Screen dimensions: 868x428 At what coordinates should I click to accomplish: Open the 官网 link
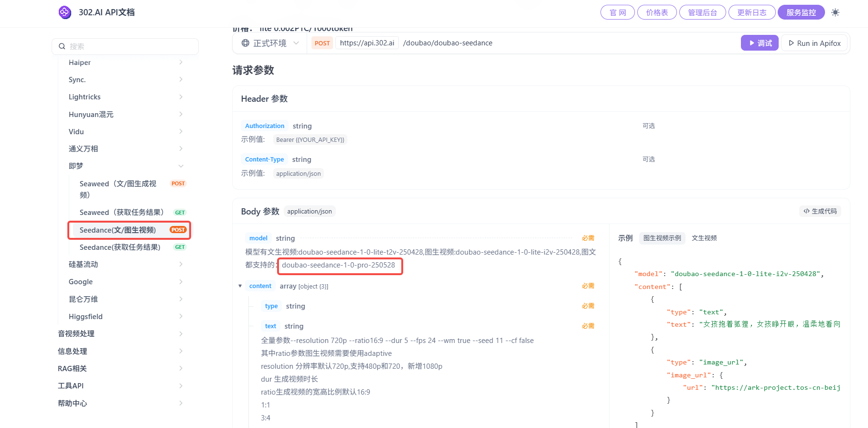click(x=618, y=12)
